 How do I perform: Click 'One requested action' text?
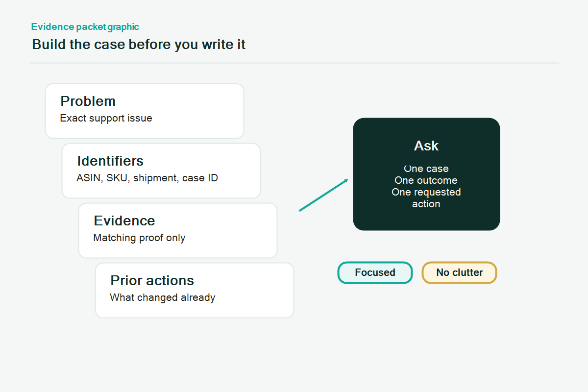coord(426,198)
